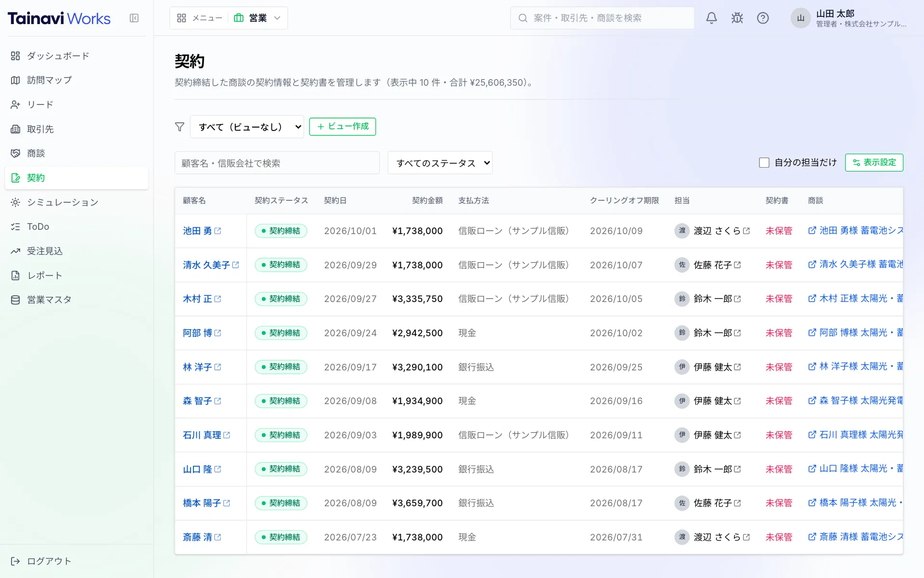Open external link icon beside 渡辺 さくら in first row
The image size is (924, 578).
click(746, 231)
